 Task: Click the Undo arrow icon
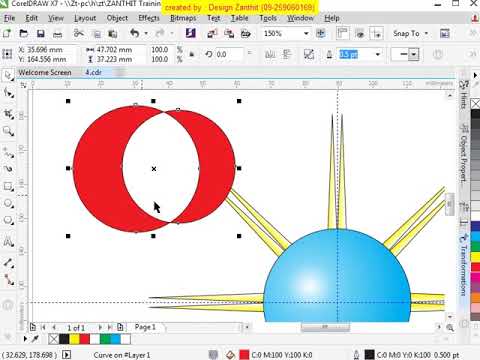pos(135,33)
